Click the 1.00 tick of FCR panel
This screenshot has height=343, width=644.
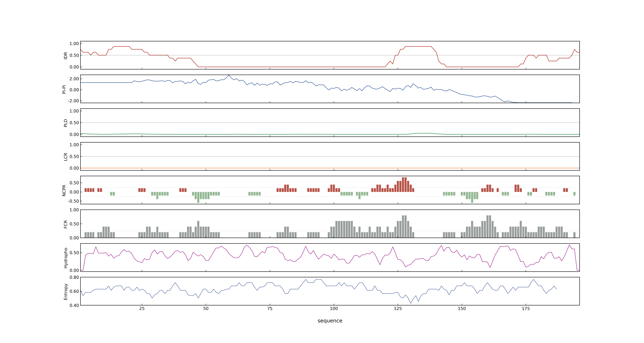[74, 210]
